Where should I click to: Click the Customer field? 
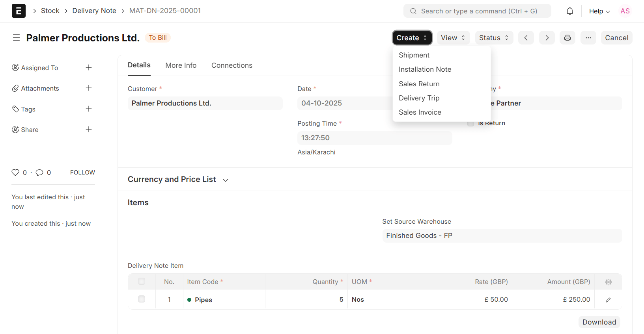[x=205, y=103]
